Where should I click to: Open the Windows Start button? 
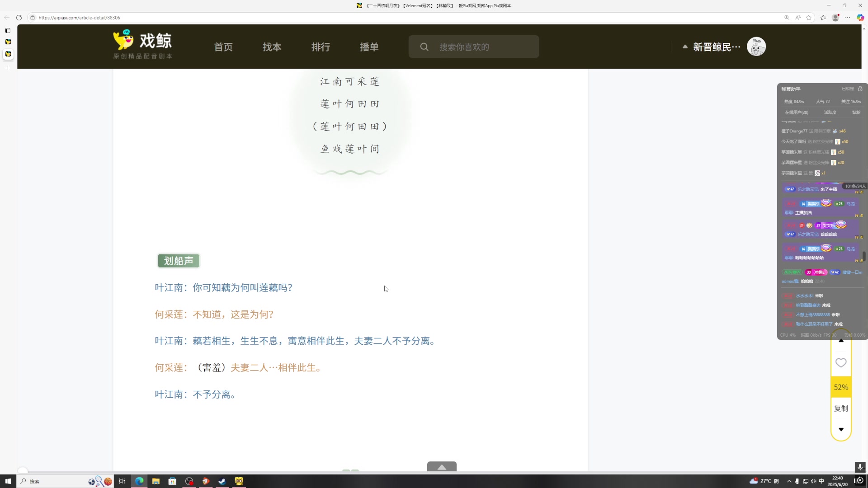pyautogui.click(x=8, y=481)
